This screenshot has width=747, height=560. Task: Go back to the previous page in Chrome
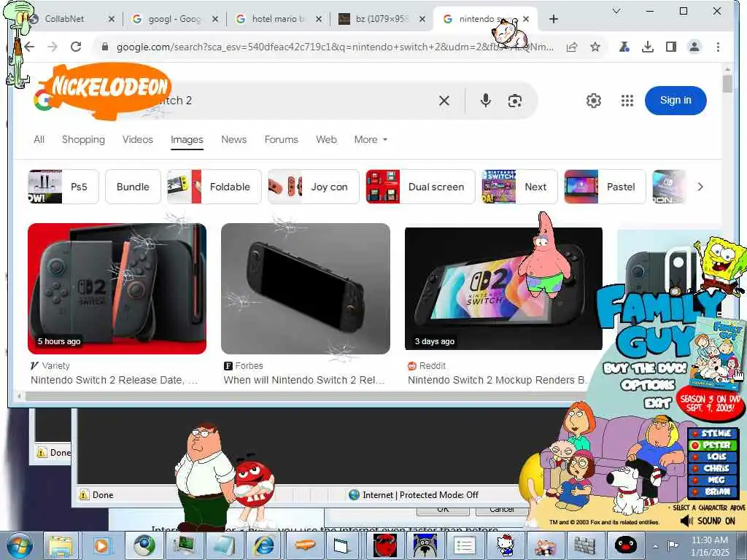[x=29, y=47]
